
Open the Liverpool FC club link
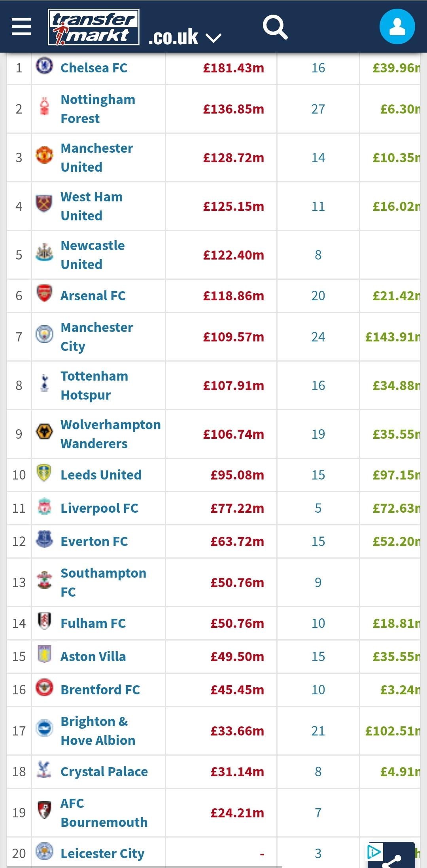click(99, 508)
